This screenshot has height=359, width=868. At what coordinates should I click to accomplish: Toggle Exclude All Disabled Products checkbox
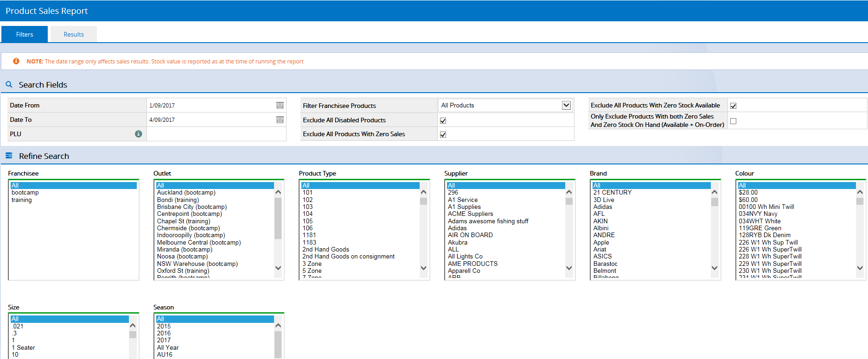(443, 120)
